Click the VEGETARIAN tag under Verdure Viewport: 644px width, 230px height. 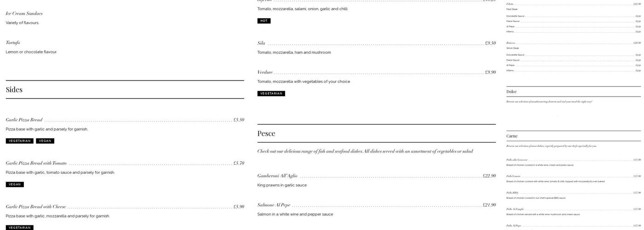pos(271,93)
